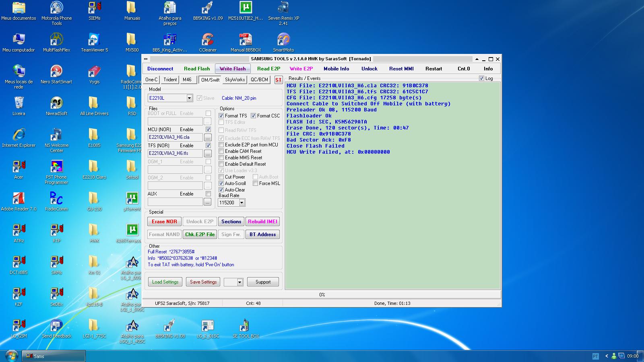Launch Internet Explorer from the desktop

19,138
